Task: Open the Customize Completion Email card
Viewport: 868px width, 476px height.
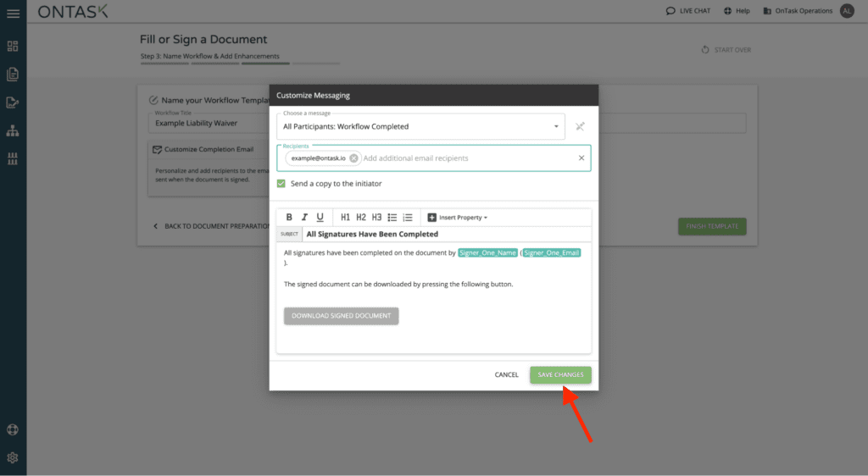Action: (x=209, y=169)
